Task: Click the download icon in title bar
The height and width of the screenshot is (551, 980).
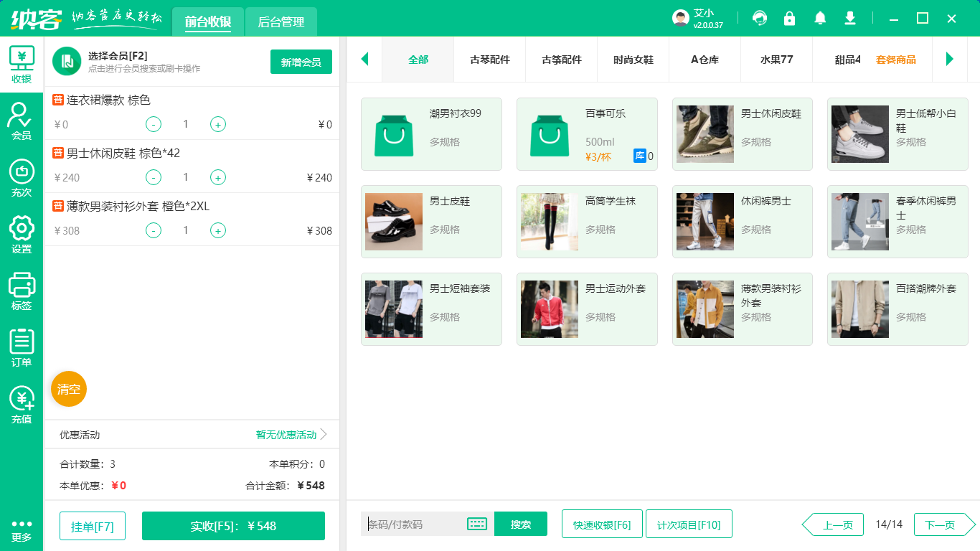Action: coord(850,19)
